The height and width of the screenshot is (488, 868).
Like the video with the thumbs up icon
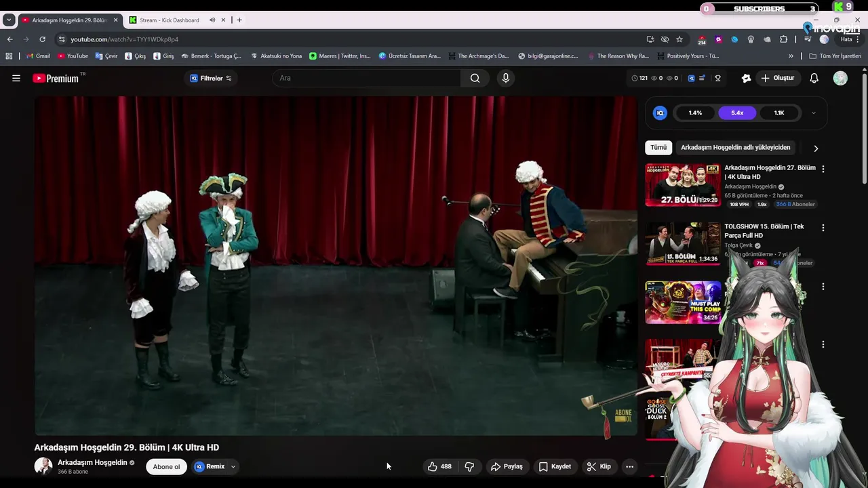[432, 466]
